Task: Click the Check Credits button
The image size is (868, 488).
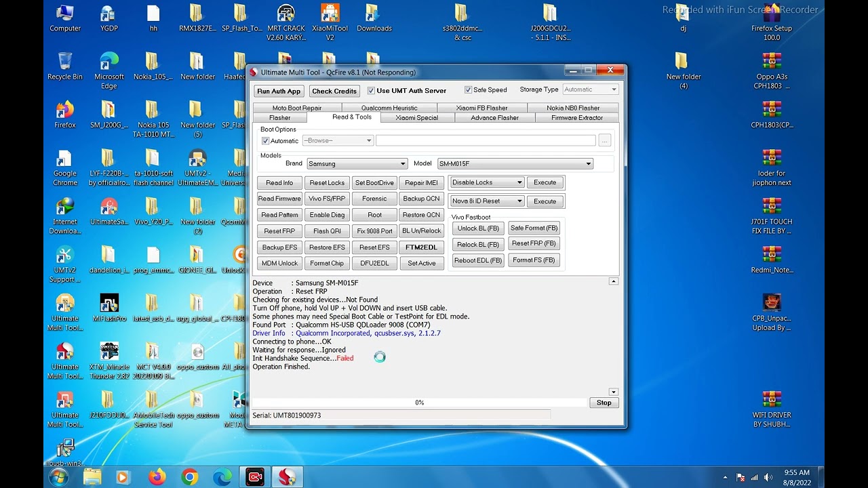Action: tap(334, 91)
